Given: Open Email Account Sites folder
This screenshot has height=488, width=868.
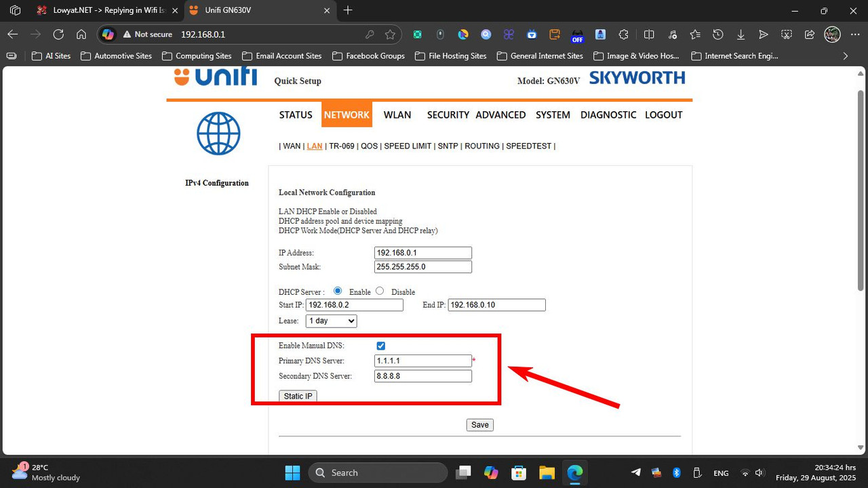Looking at the screenshot, I should click(281, 56).
